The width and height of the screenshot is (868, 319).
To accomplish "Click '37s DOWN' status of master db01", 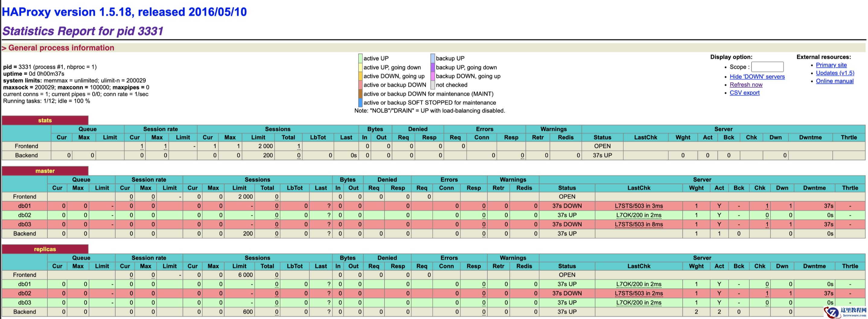I will click(567, 206).
